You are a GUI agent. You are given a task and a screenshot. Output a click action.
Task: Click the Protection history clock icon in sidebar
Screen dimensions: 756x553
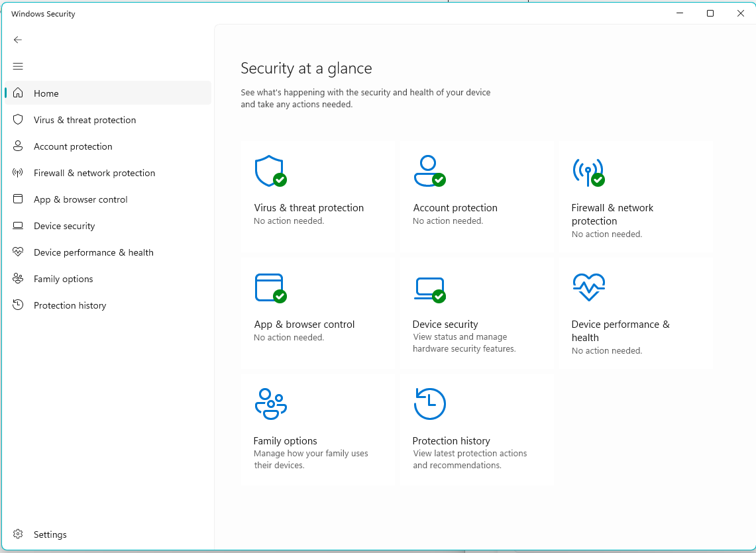[x=18, y=305]
